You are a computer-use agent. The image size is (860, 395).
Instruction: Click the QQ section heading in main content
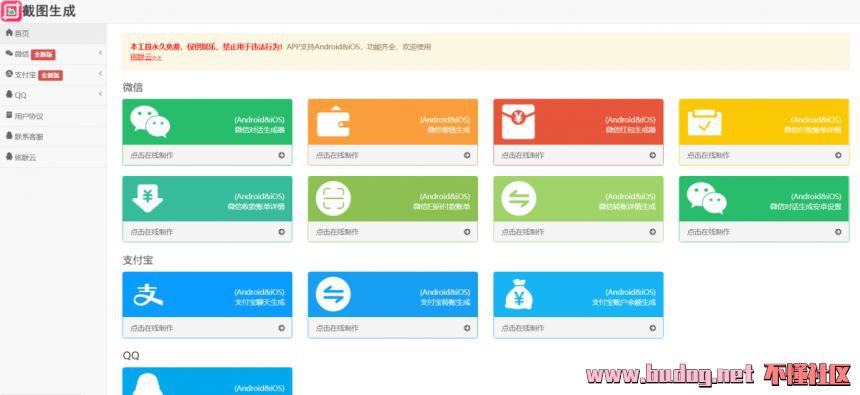pos(131,356)
